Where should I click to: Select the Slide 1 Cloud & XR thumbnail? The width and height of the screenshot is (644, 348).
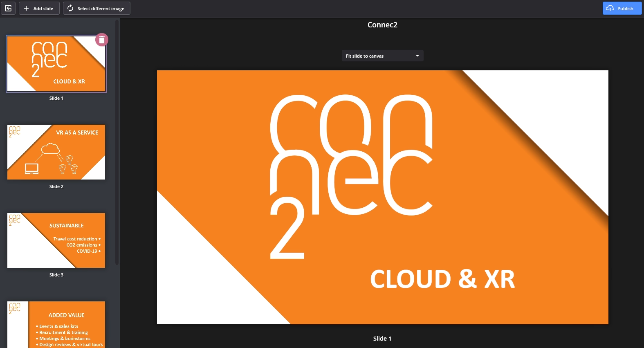[56, 64]
